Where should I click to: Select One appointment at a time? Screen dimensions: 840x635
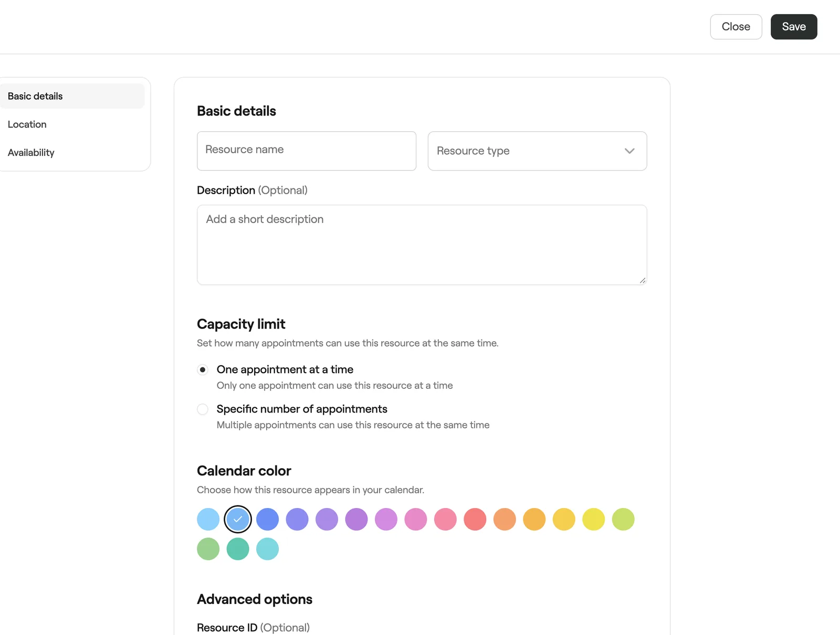[x=203, y=370]
